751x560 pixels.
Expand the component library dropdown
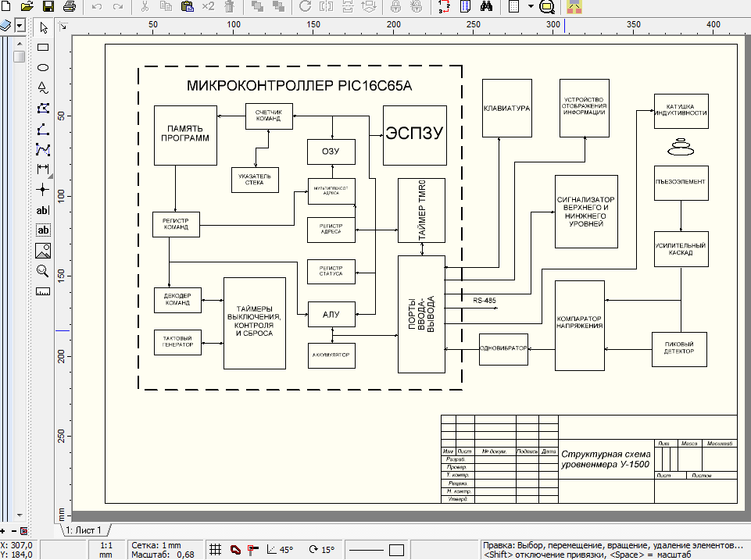[x=19, y=26]
